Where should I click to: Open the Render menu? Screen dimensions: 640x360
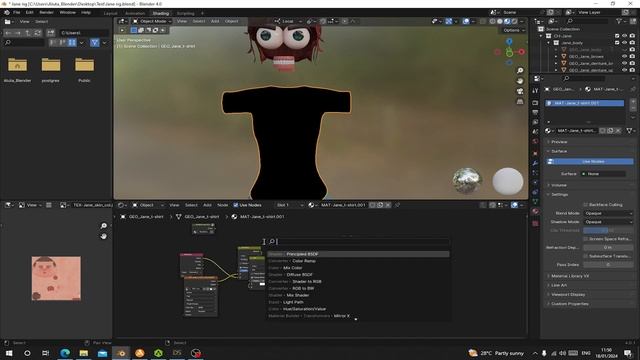tap(46, 12)
